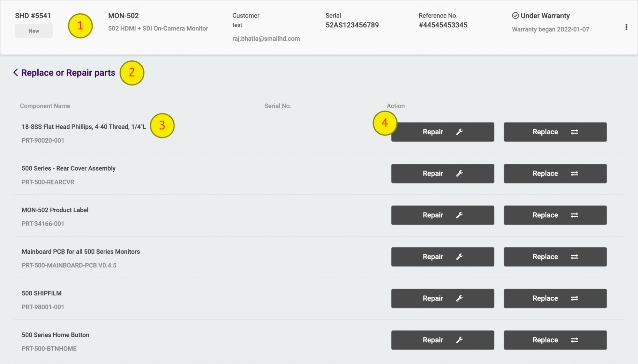The width and height of the screenshot is (638, 364).
Task: Repair the 500 Series Home Button
Action: (442, 340)
